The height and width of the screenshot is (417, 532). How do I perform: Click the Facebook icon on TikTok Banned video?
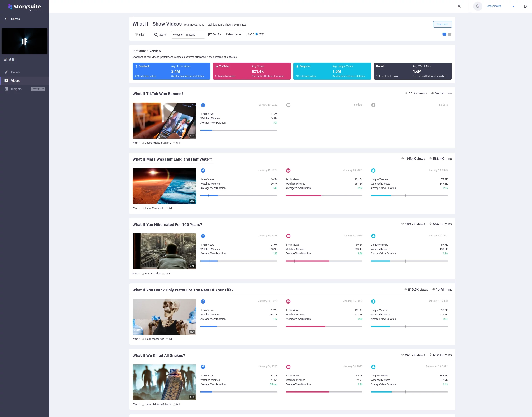pos(203,105)
